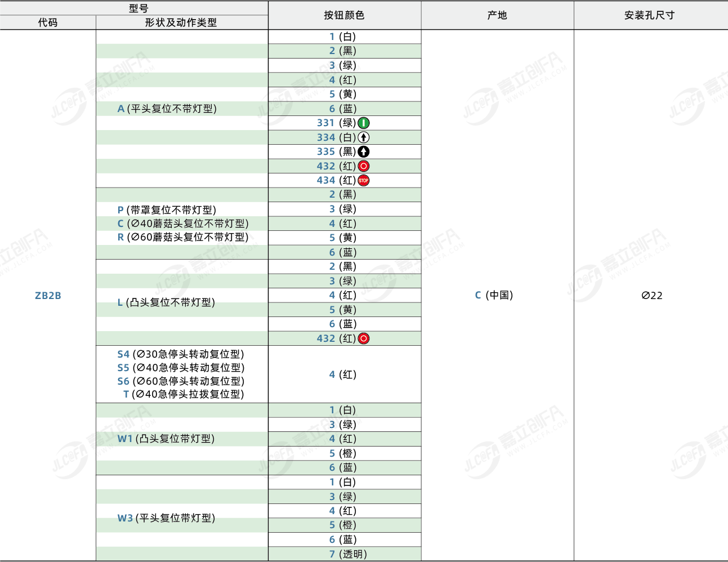The height and width of the screenshot is (562, 728).
Task: Select W1 (凸头复位带灯型) entry
Action: coord(166,439)
